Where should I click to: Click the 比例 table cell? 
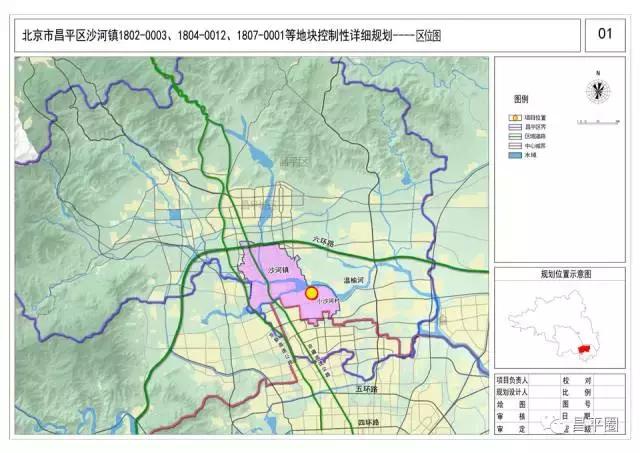(577, 392)
